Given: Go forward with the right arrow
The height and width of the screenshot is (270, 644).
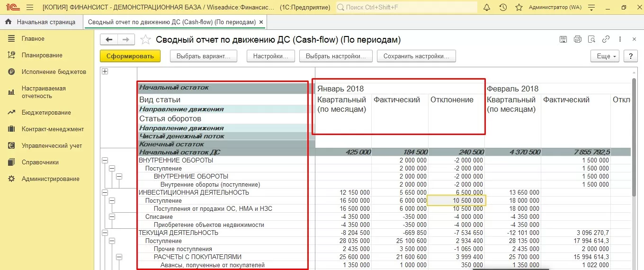Looking at the screenshot, I should (x=126, y=40).
